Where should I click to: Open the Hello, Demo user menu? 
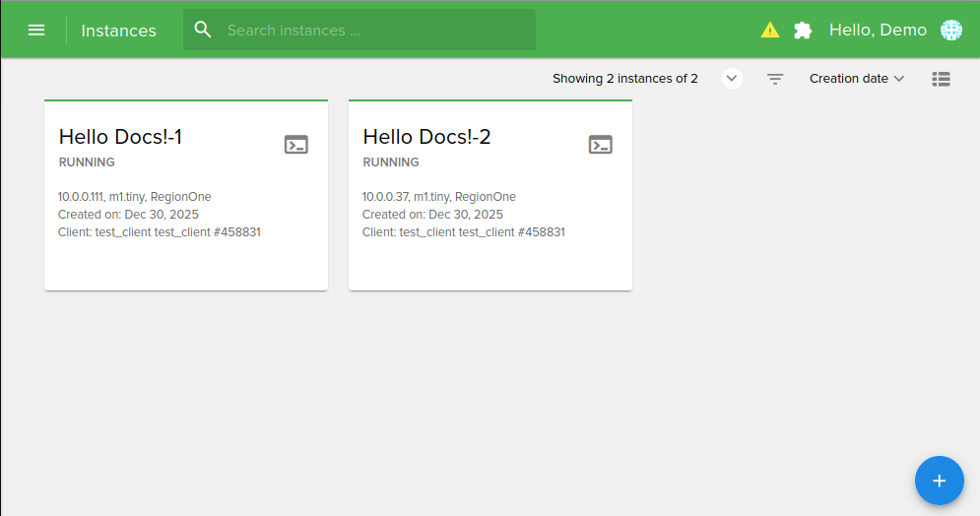(x=878, y=30)
